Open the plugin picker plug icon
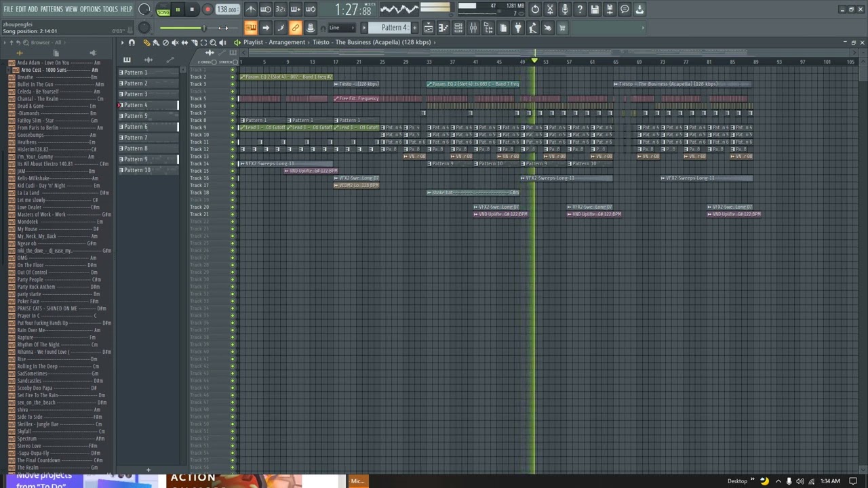This screenshot has height=488, width=868. click(517, 28)
